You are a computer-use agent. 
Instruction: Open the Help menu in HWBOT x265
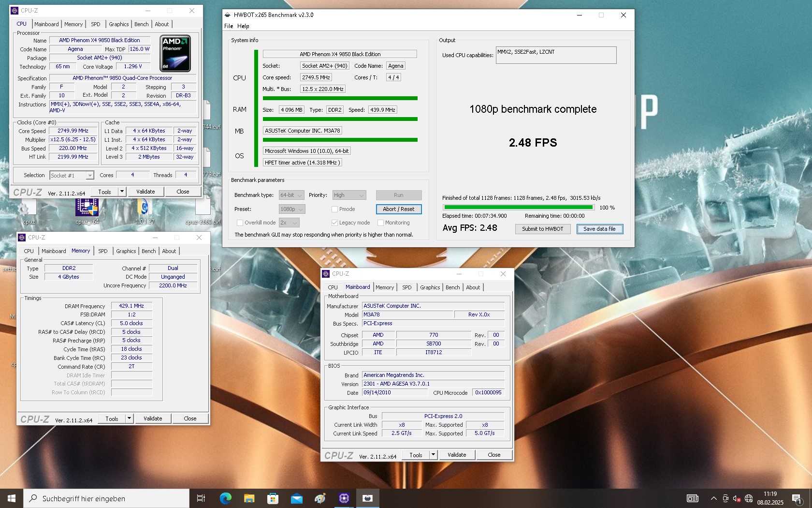click(x=243, y=26)
